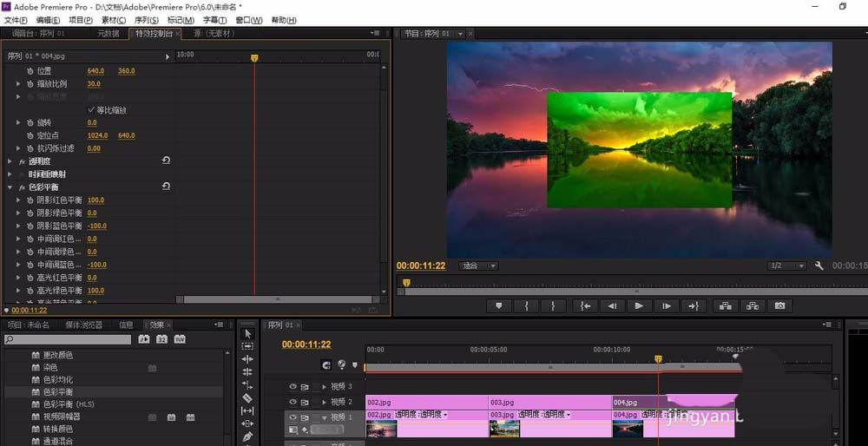Select the Razor tool in timeline toolbox
868x446 pixels.
tap(247, 398)
